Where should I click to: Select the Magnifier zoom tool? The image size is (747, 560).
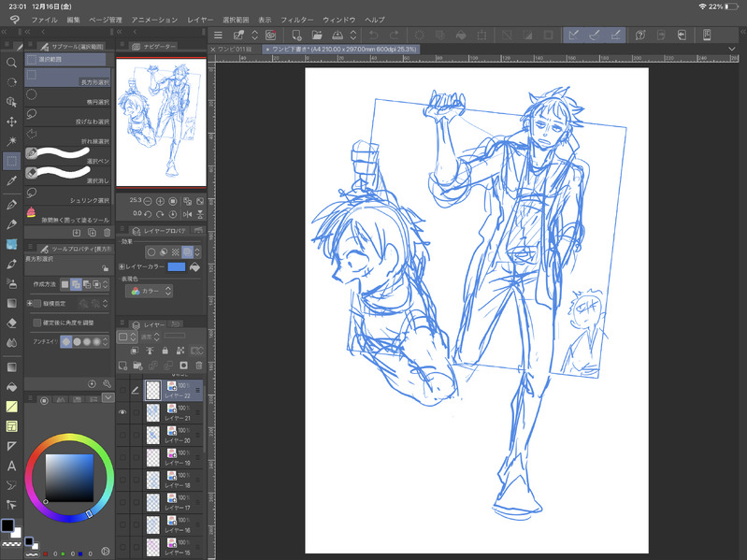[11, 63]
